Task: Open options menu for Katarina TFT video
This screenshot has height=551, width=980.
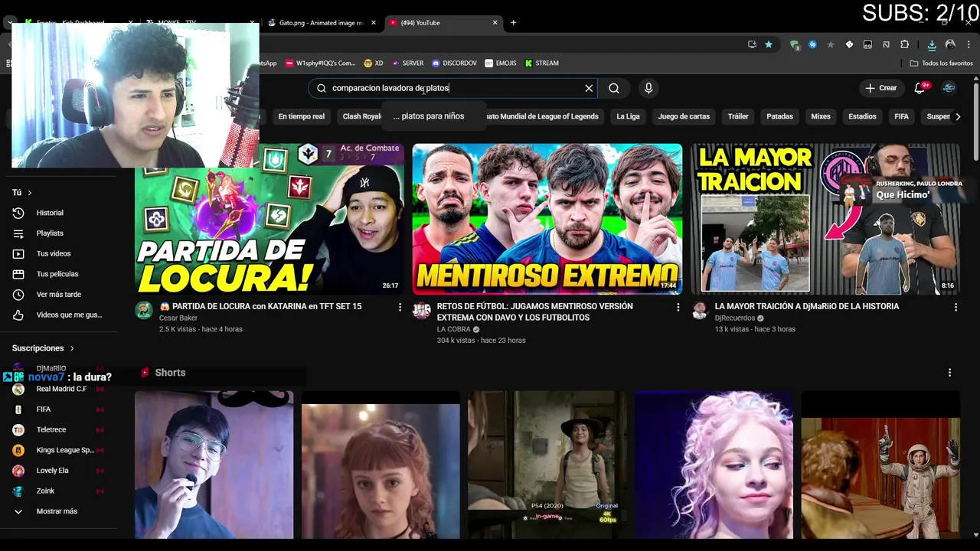Action: point(399,307)
